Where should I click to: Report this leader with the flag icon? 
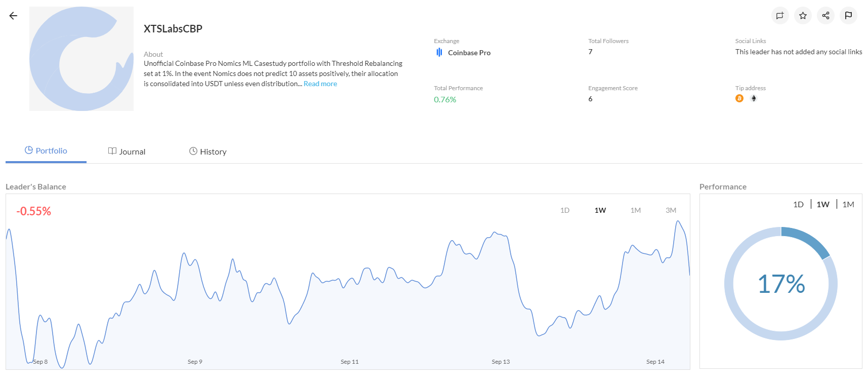point(848,16)
